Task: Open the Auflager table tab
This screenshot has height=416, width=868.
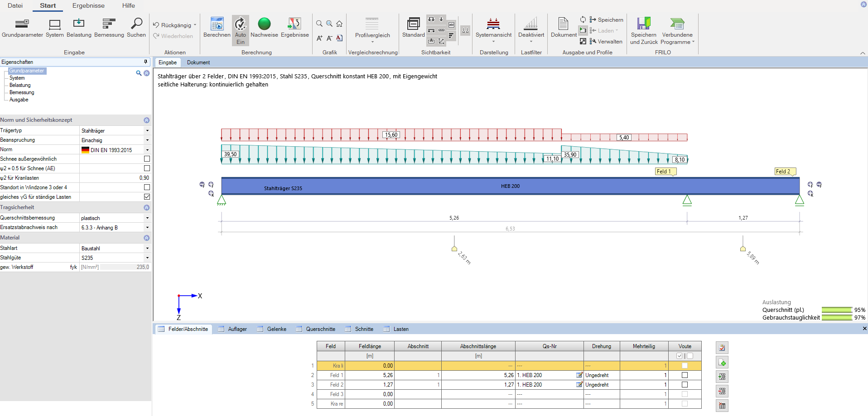Action: pyautogui.click(x=237, y=329)
